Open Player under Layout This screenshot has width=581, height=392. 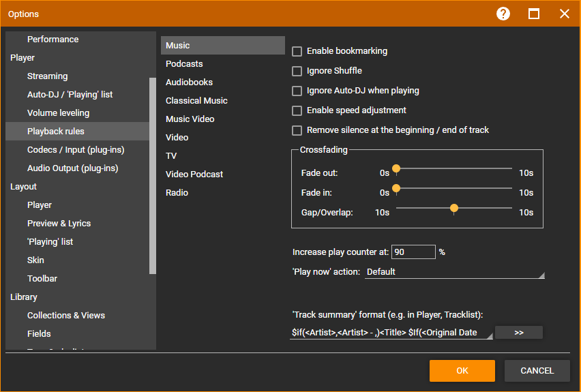click(x=78, y=205)
